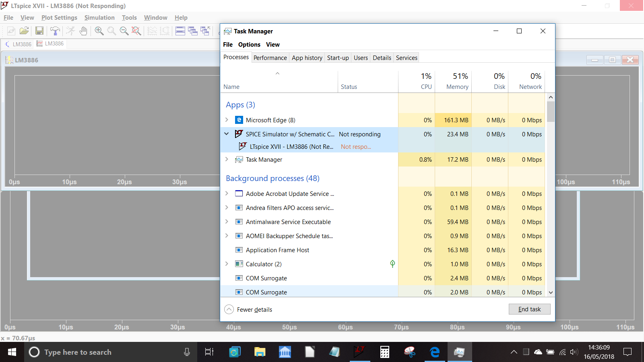Open LTspice Control Panel hammer icon
Viewport: 644px width, 362px height.
click(55, 31)
